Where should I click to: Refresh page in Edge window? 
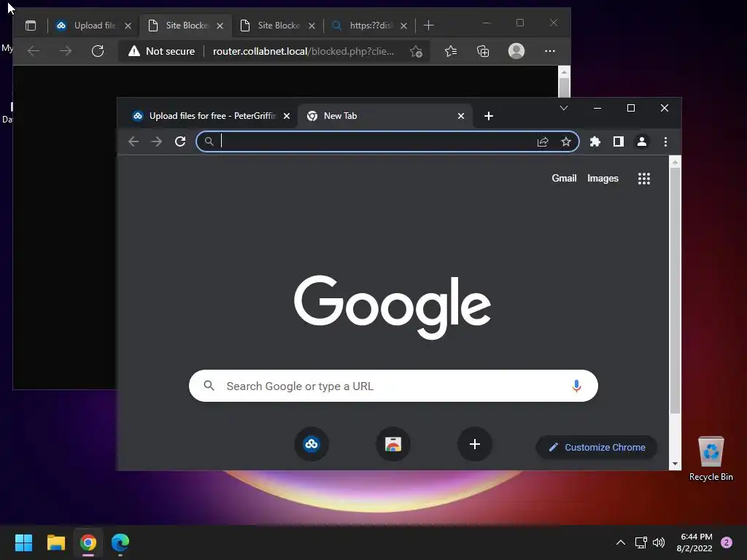click(98, 51)
